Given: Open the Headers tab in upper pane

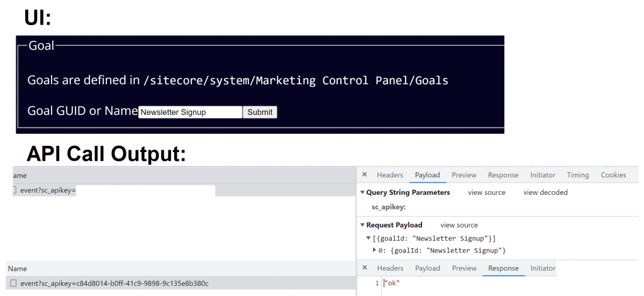Looking at the screenshot, I should point(390,175).
